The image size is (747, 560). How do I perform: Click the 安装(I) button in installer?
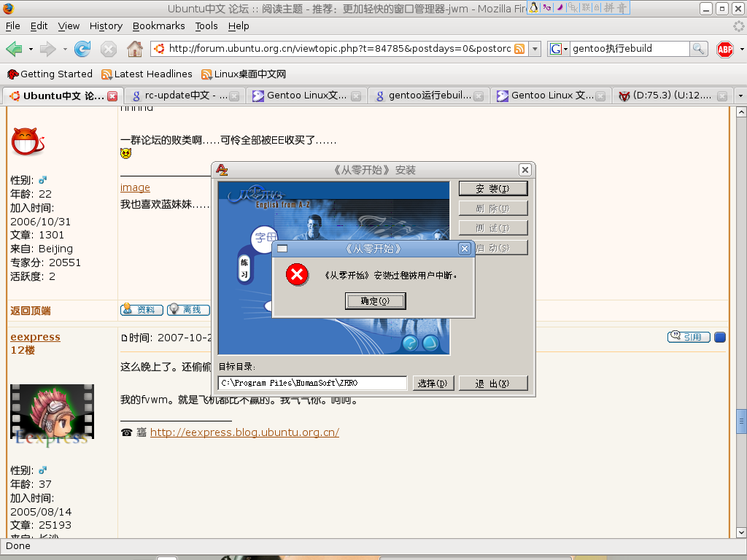(x=493, y=189)
